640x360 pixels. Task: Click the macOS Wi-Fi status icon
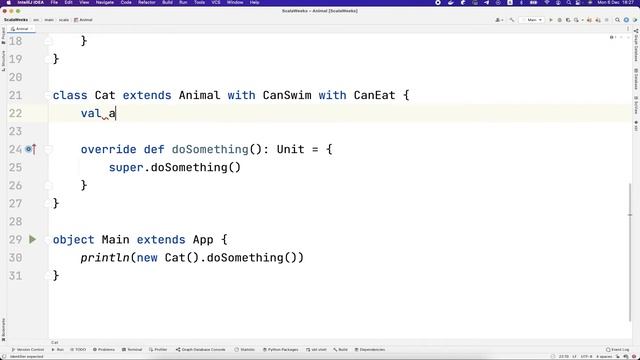coord(547,2)
